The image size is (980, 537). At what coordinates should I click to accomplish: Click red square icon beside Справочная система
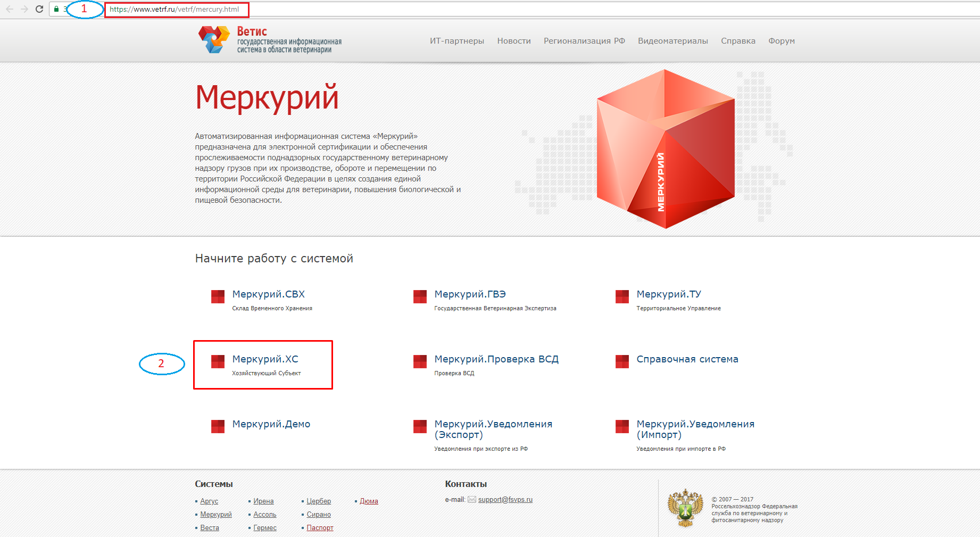pos(622,361)
